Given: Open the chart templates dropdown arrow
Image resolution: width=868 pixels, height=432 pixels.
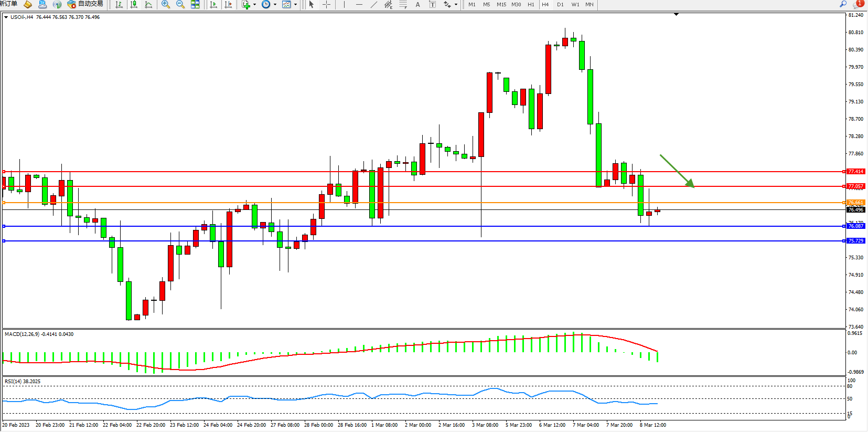Looking at the screenshot, I should [x=295, y=5].
